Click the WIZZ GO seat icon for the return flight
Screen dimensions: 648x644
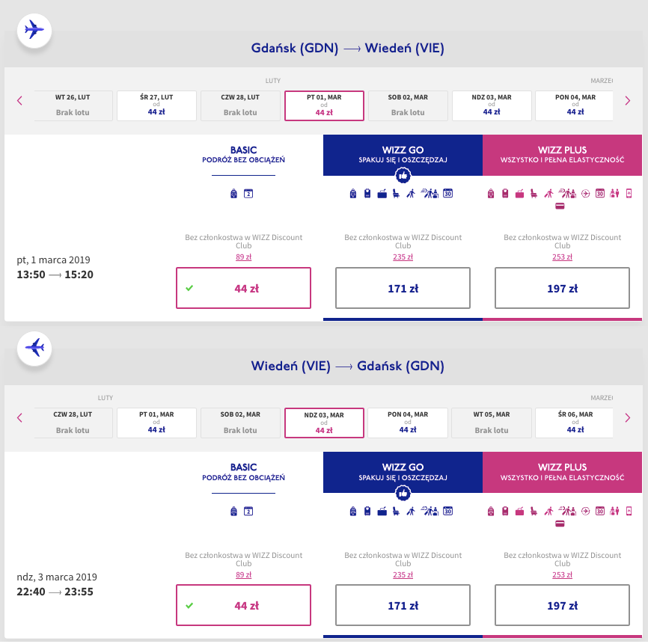(x=396, y=511)
